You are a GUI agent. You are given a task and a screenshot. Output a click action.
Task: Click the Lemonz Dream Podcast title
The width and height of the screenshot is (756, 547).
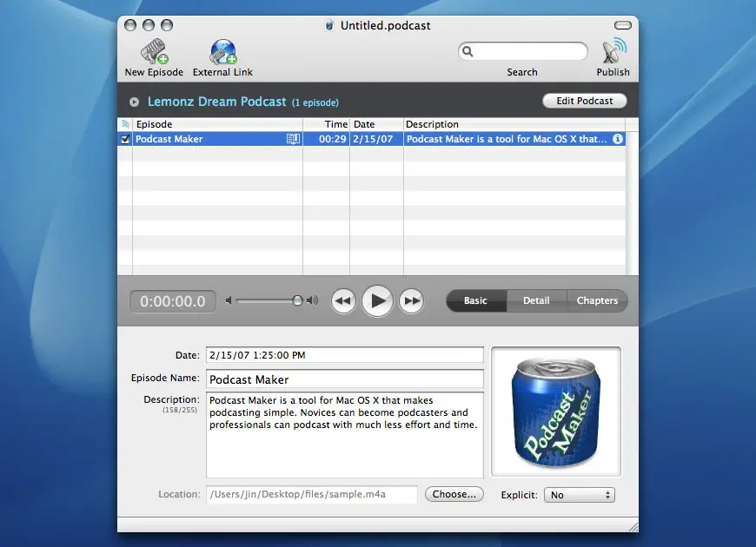pos(217,102)
